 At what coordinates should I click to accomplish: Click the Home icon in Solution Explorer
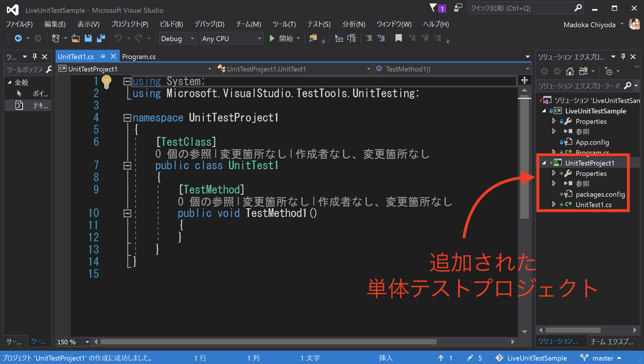pyautogui.click(x=570, y=71)
